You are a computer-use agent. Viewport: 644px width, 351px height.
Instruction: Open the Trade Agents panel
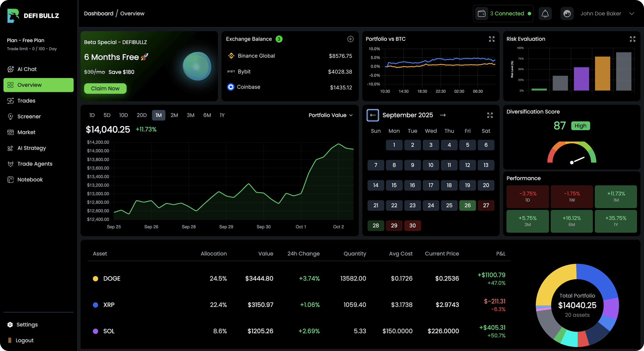(35, 164)
